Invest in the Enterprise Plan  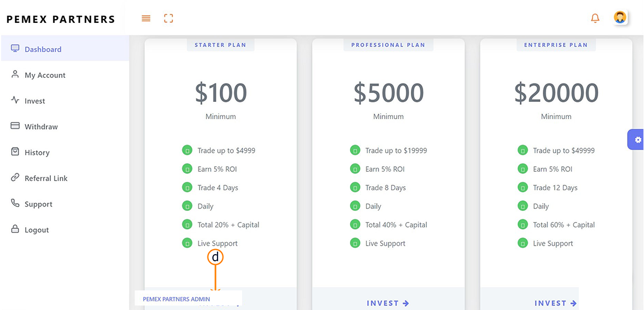point(556,303)
